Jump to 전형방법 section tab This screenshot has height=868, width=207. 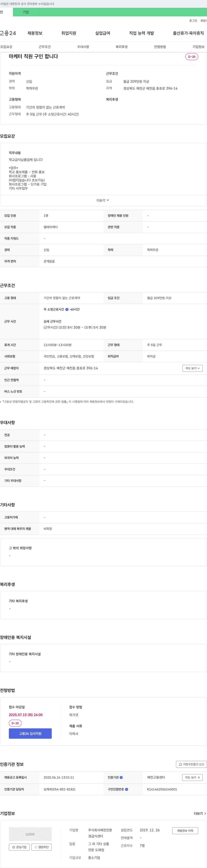pyautogui.click(x=160, y=47)
